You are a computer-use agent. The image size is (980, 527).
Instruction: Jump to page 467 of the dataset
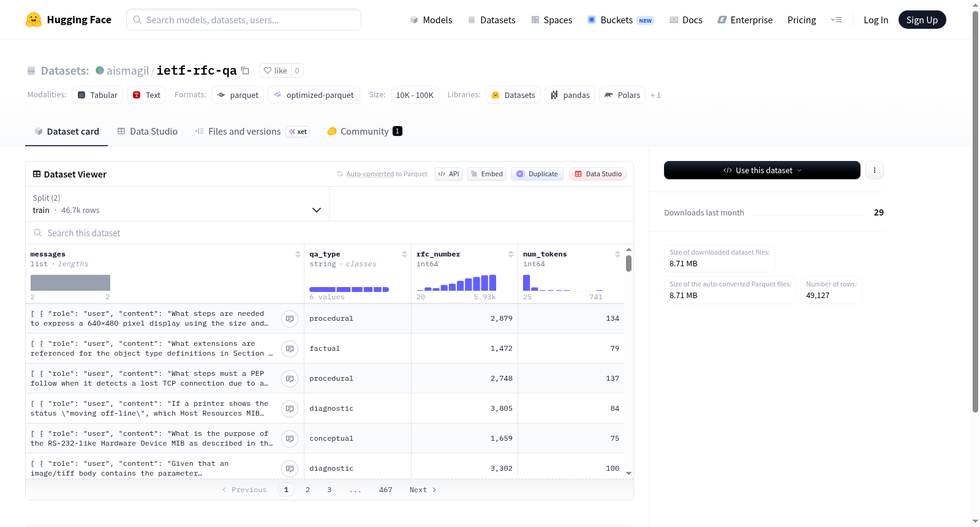pos(386,490)
